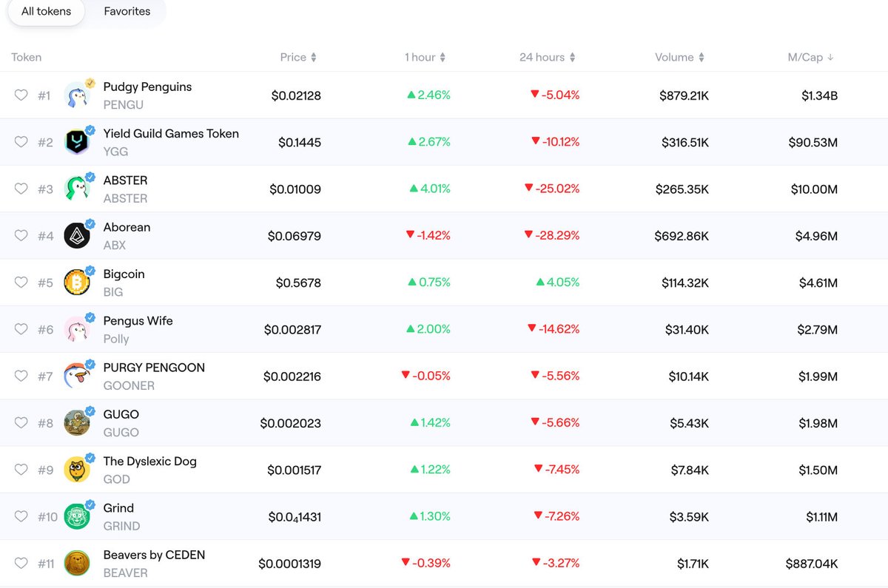Sort the table by 1 hour change
Screen dimensions: 888x588
point(425,57)
